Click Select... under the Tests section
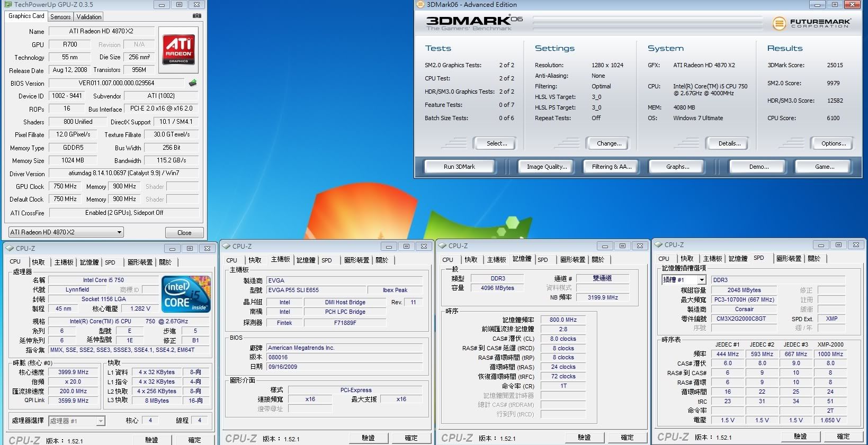 coord(497,143)
